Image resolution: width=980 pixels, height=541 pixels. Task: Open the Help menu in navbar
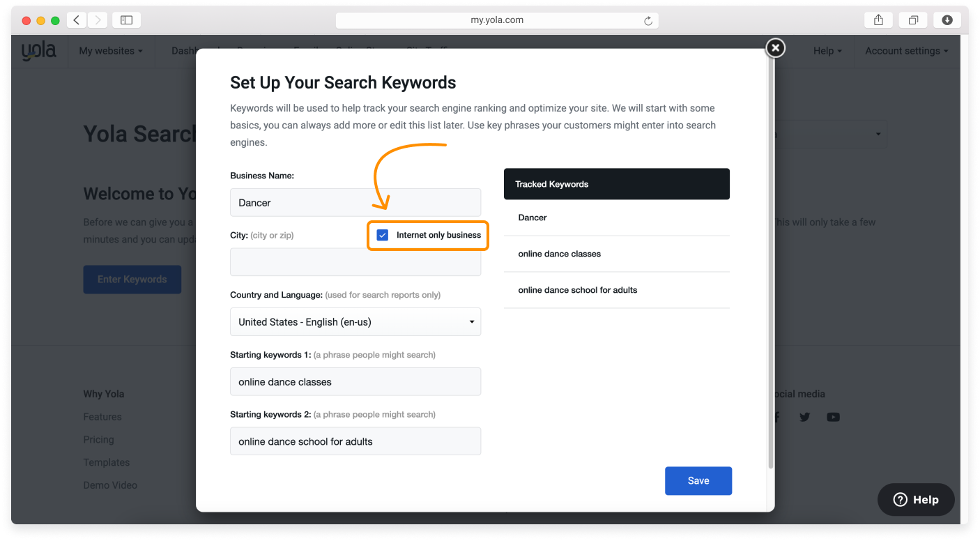point(827,51)
